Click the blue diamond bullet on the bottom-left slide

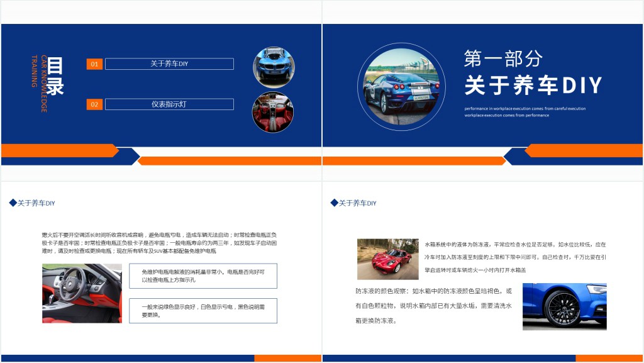pos(13,203)
